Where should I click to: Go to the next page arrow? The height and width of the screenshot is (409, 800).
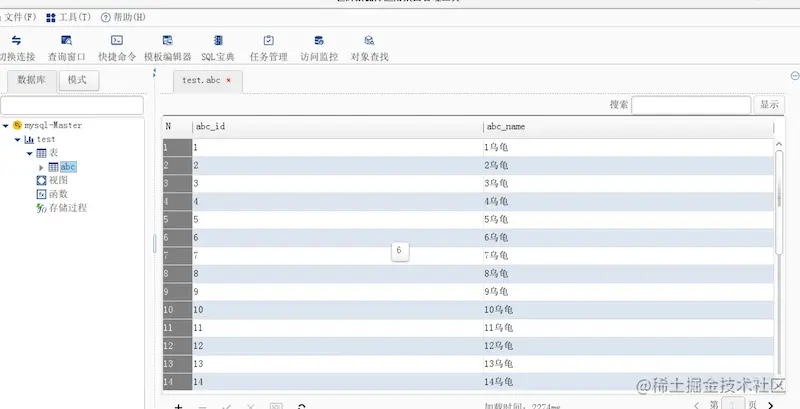click(770, 405)
